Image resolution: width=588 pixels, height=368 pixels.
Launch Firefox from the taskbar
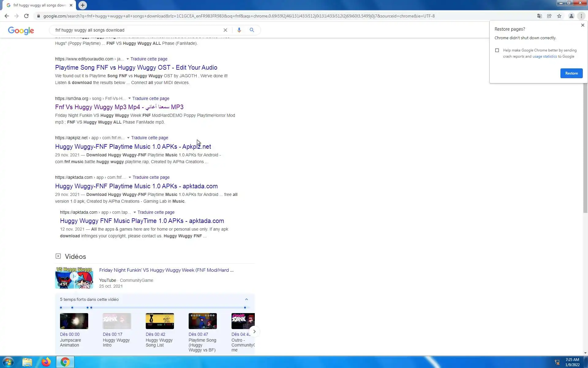[x=46, y=362]
